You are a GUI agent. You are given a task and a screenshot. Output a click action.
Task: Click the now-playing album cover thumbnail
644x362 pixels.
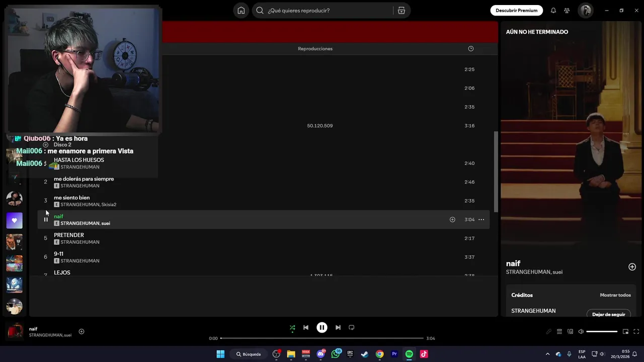click(15, 331)
